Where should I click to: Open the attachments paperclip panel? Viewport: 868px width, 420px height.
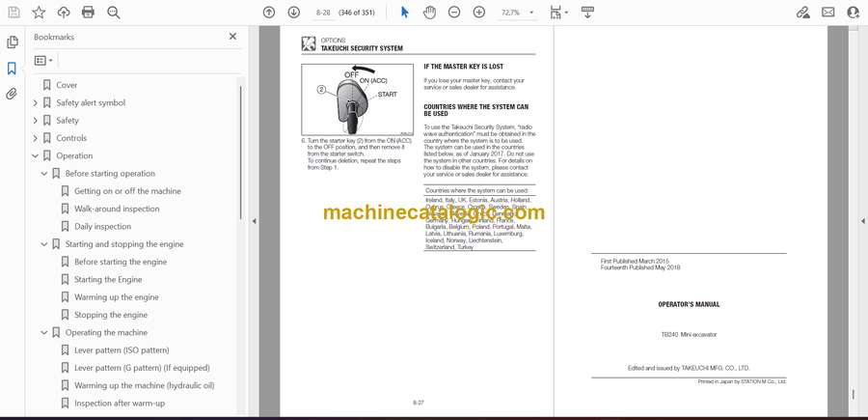point(12,94)
